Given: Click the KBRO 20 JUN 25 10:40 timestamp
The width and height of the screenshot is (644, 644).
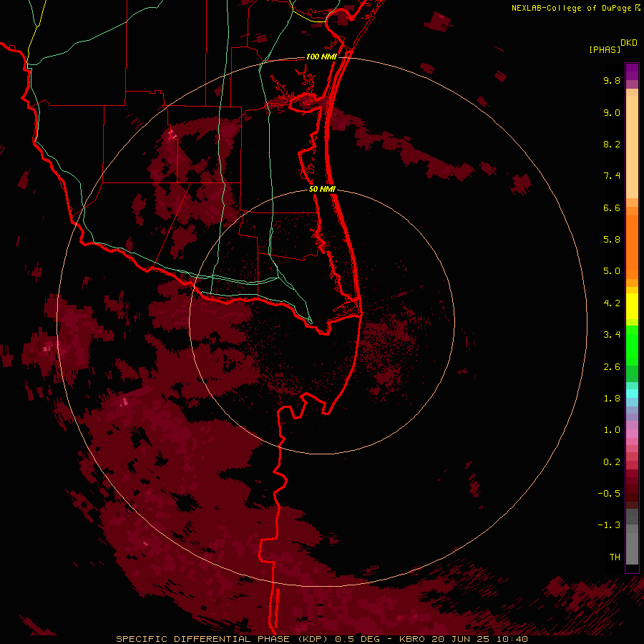Looking at the screenshot, I should click(463, 639).
